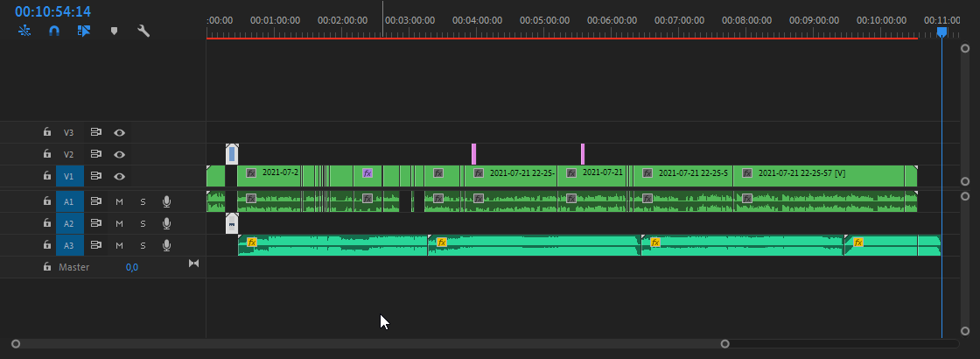Toggle sync lock on track V3
This screenshot has height=359, width=980.
click(96, 133)
